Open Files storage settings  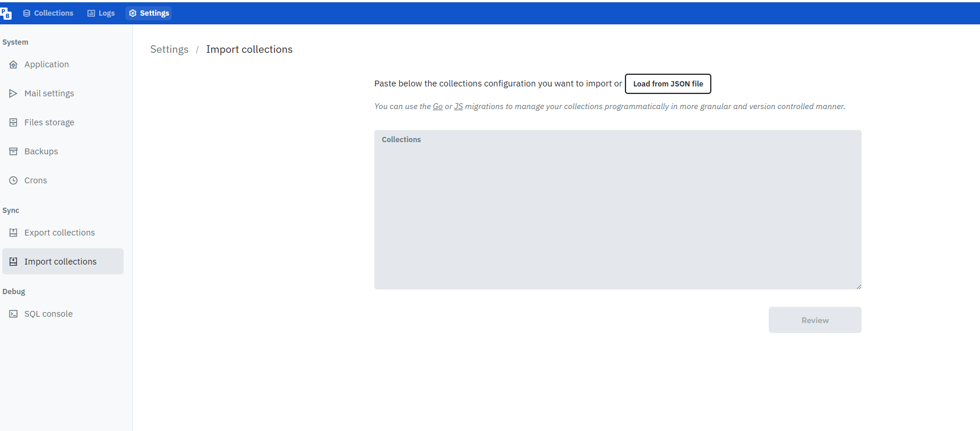63,122
